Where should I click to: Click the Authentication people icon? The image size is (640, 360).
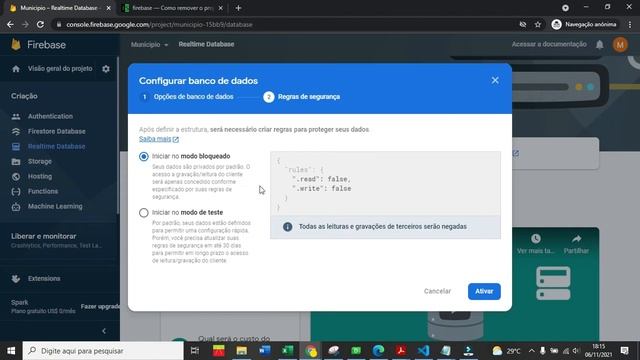coord(16,117)
